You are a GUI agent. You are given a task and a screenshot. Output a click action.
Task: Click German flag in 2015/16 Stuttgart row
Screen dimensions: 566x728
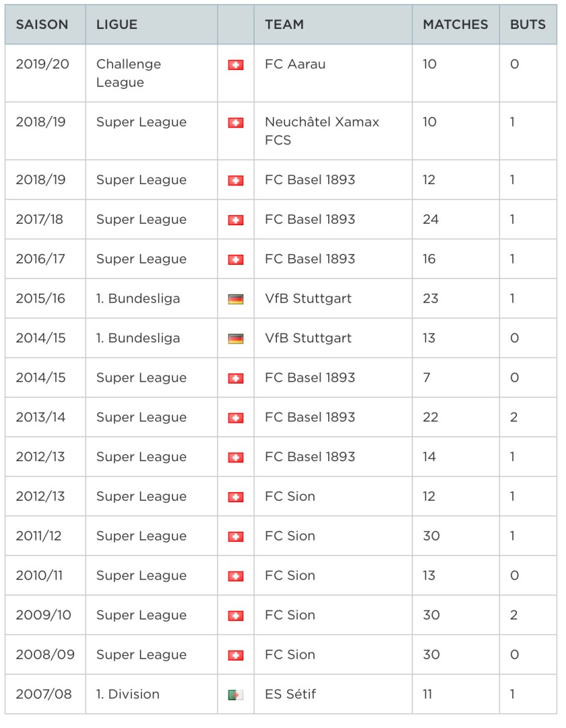236,299
